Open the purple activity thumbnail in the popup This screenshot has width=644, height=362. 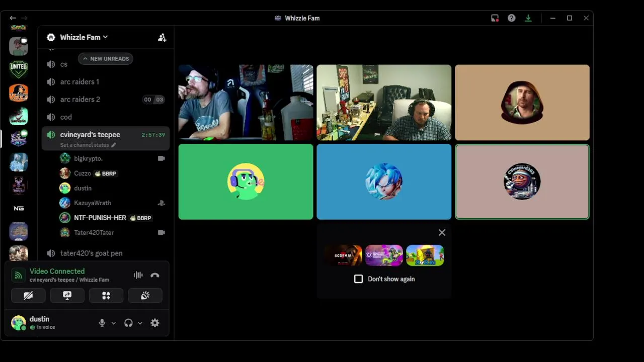[x=384, y=255]
